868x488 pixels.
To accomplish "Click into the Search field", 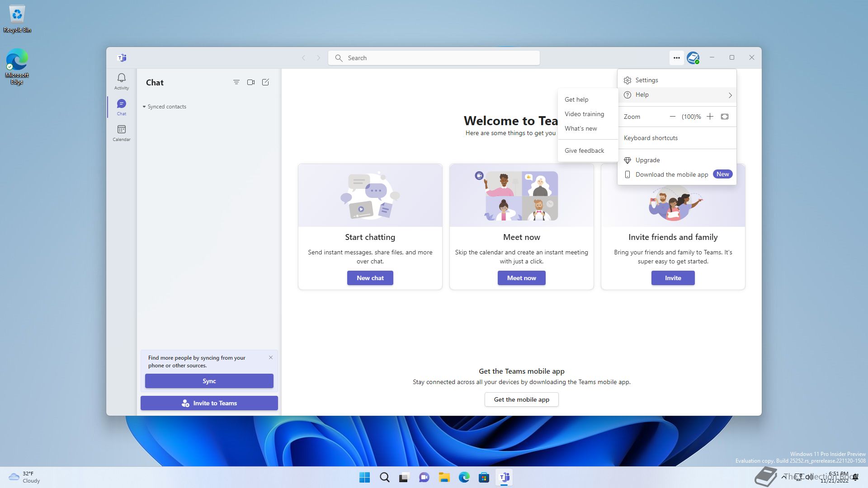I will [x=434, y=58].
